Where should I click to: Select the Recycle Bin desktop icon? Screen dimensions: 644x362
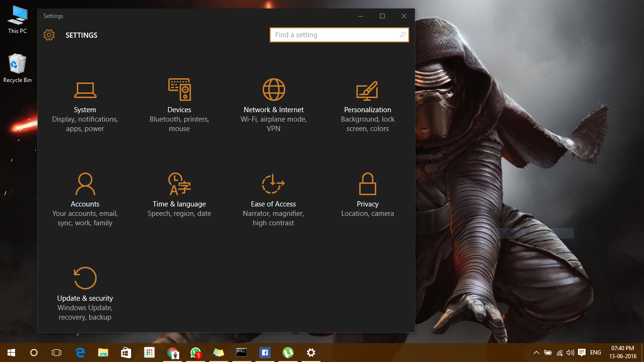click(x=17, y=68)
